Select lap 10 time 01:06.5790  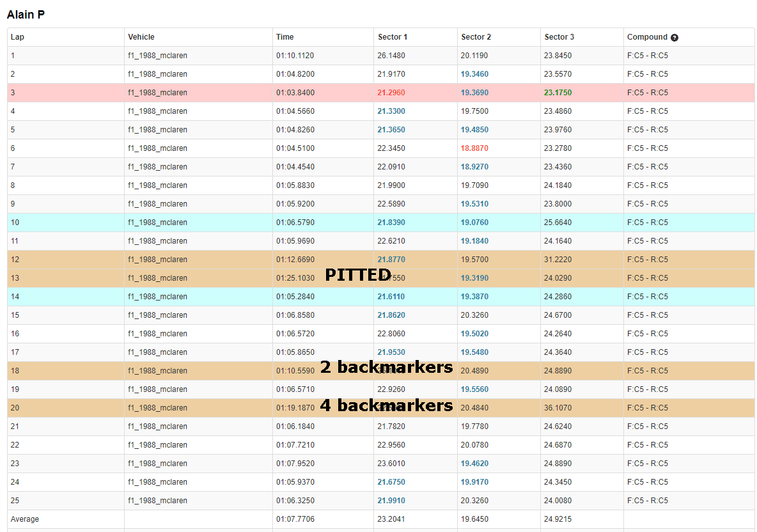tap(295, 223)
